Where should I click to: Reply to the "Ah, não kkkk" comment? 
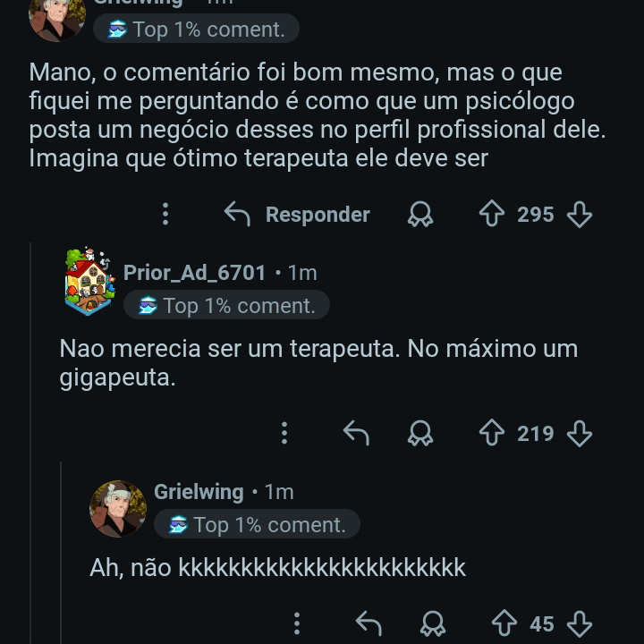coord(369,623)
